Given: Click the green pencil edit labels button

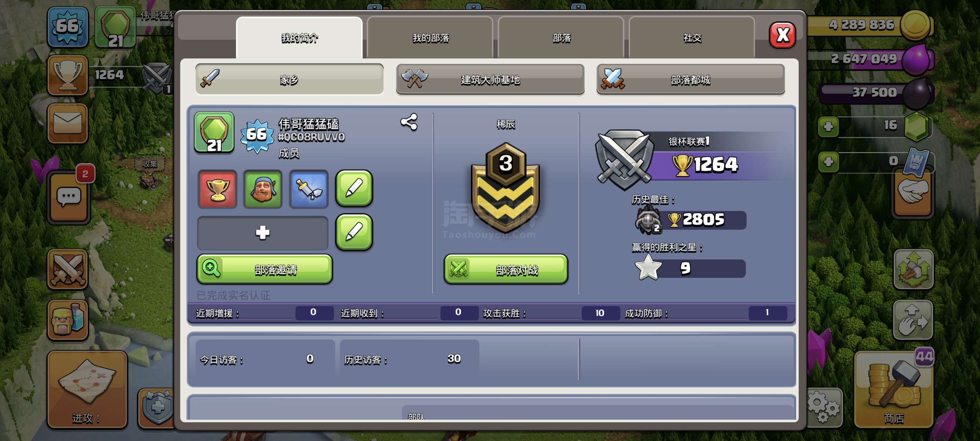Looking at the screenshot, I should pos(354,188).
